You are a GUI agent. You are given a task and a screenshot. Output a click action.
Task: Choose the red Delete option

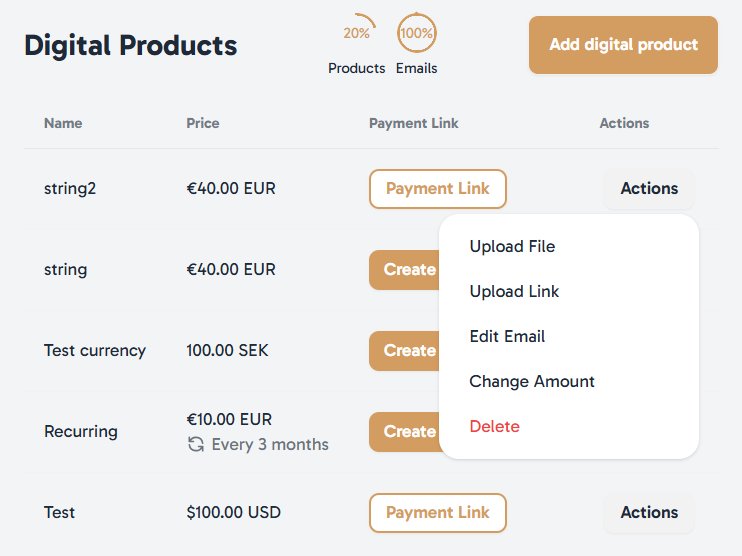[495, 426]
